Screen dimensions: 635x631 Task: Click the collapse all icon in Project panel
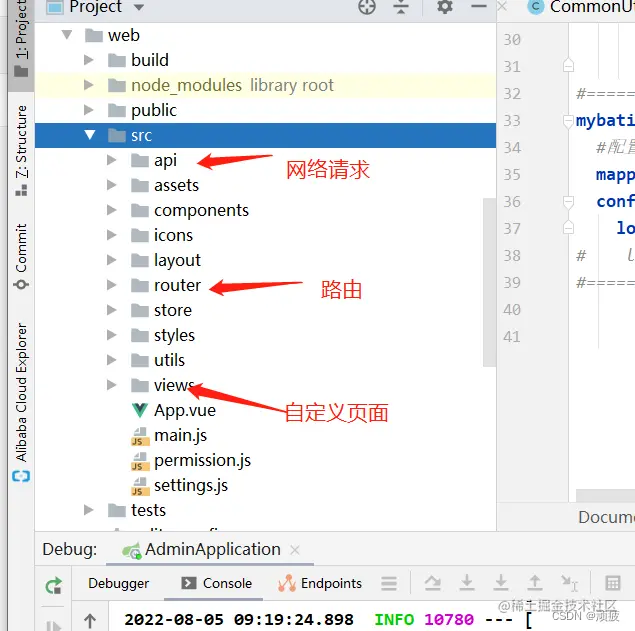click(x=401, y=7)
